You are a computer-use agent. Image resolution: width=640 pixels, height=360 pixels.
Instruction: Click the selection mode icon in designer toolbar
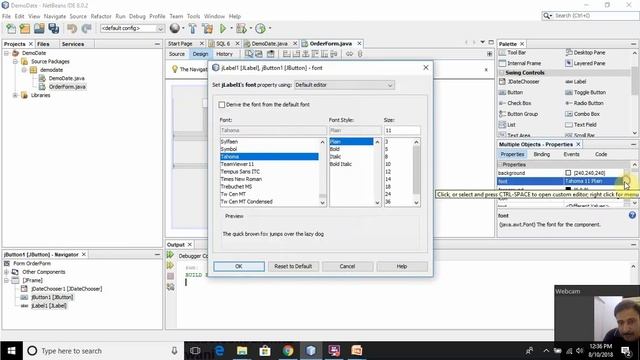pos(249,54)
